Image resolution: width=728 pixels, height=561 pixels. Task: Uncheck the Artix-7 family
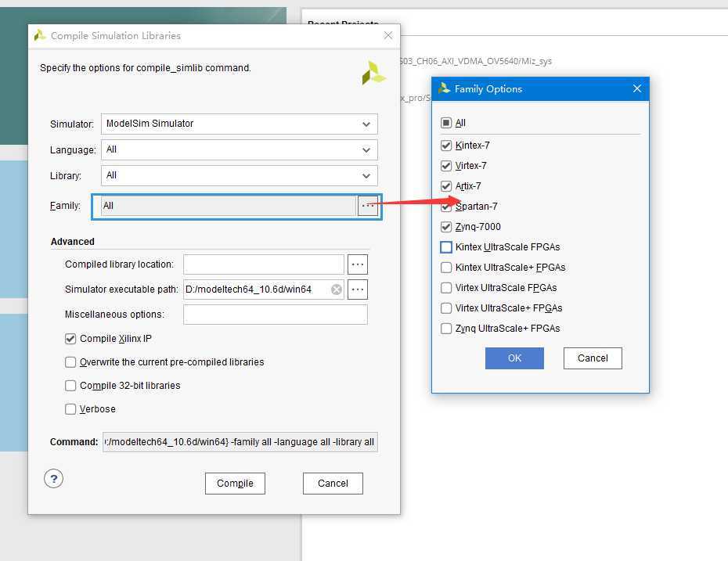point(445,186)
